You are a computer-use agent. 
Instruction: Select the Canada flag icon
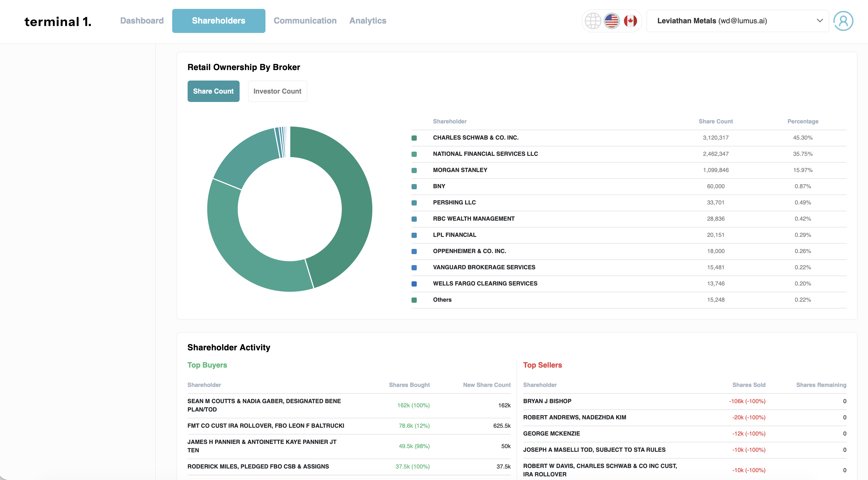click(x=630, y=21)
